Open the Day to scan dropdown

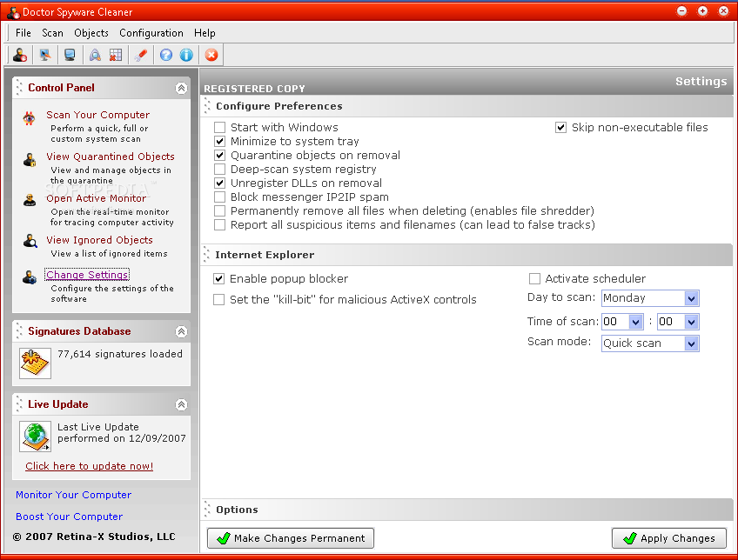pyautogui.click(x=691, y=298)
